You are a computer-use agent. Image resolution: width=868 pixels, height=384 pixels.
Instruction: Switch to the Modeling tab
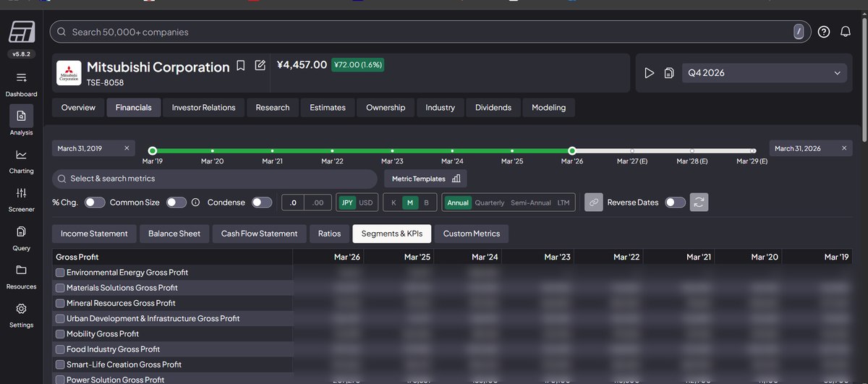point(549,108)
